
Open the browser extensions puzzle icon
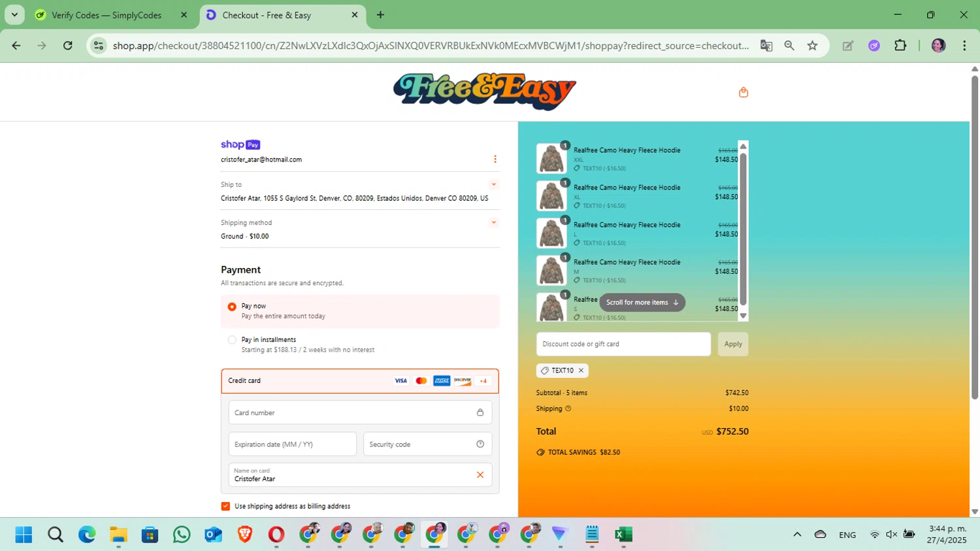900,45
